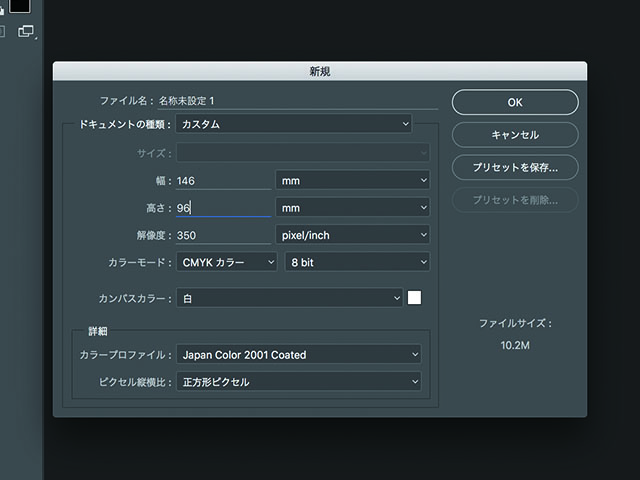
Task: Click the black foreground color swatch
Action: [20, 6]
